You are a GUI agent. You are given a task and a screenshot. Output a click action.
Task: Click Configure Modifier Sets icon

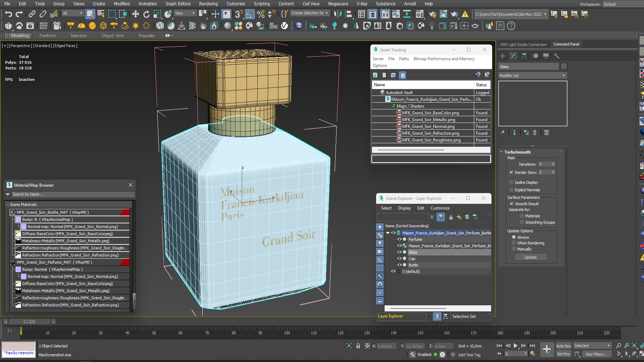point(547,133)
